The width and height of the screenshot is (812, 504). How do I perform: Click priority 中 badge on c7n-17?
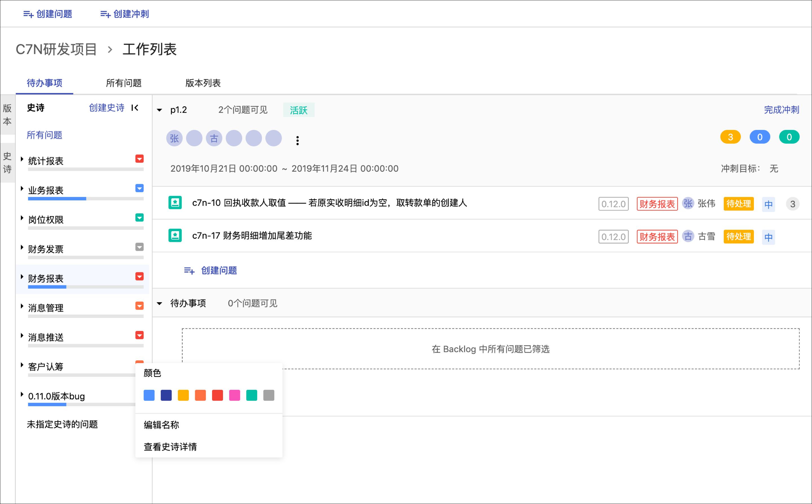click(x=768, y=237)
